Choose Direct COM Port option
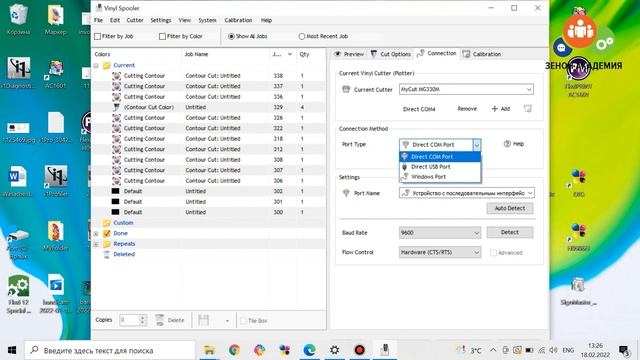Screen dimensions: 640x360 [440, 157]
